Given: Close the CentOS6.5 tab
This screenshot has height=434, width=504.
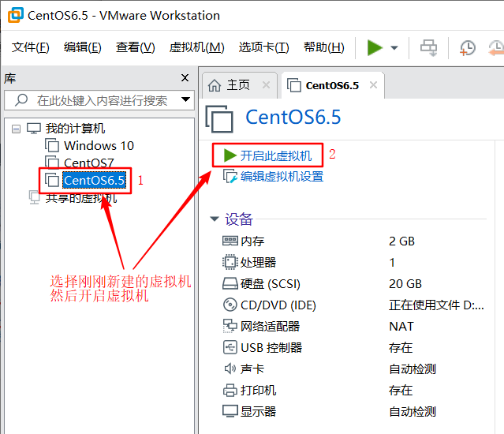Looking at the screenshot, I should click(373, 85).
